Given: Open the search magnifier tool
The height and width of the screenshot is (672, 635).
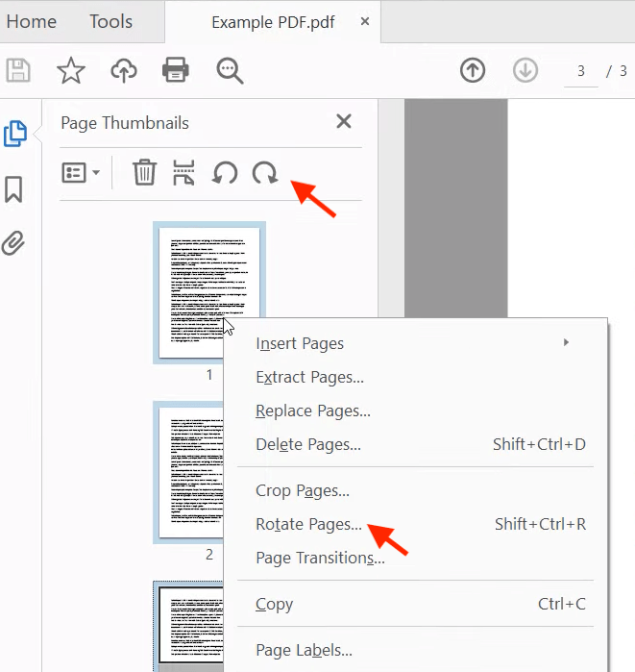Looking at the screenshot, I should [230, 70].
